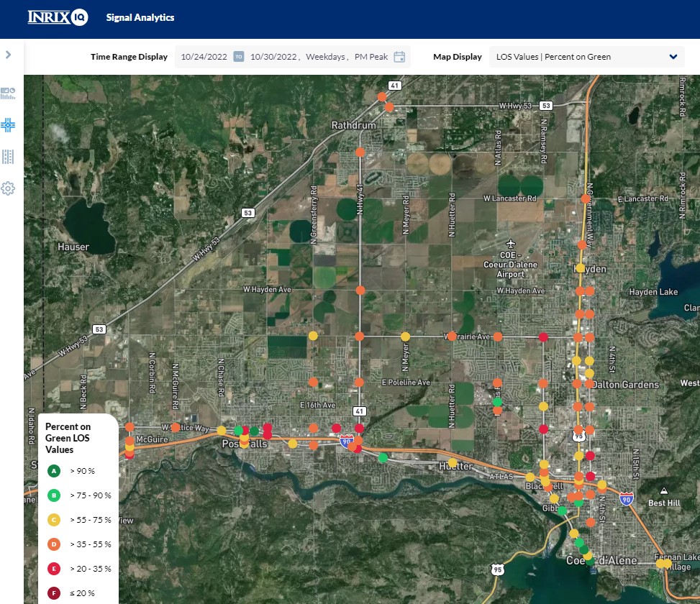Click the legend B swatch 75-90%
The height and width of the screenshot is (604, 700).
point(54,495)
